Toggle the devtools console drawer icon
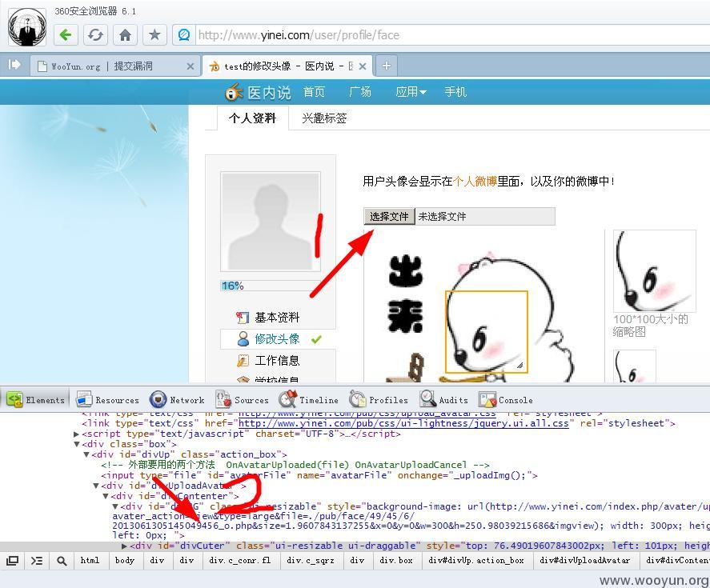 [x=37, y=560]
